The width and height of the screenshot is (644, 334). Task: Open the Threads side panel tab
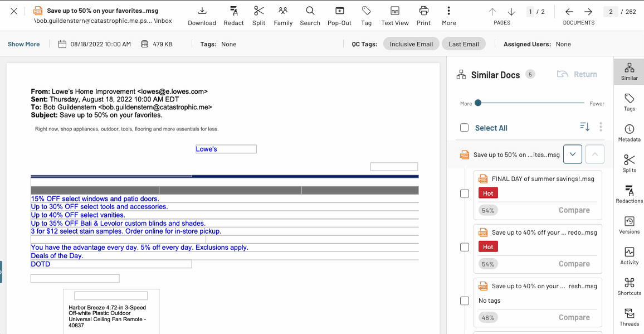629,317
